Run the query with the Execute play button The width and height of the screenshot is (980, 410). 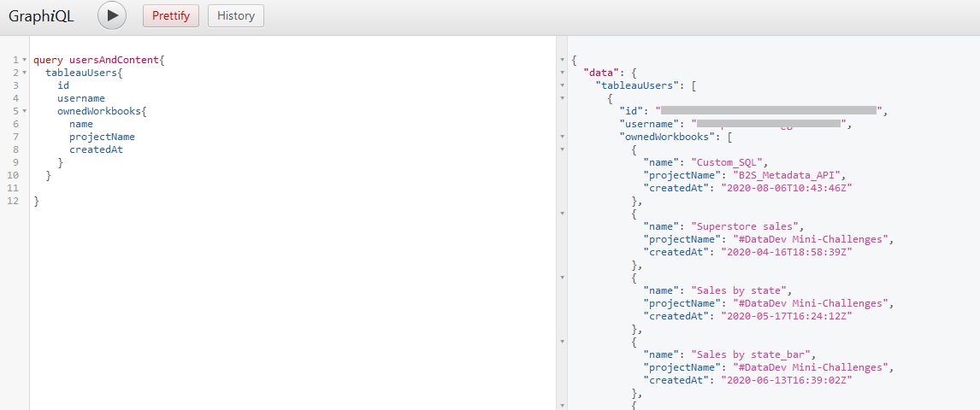coord(112,15)
